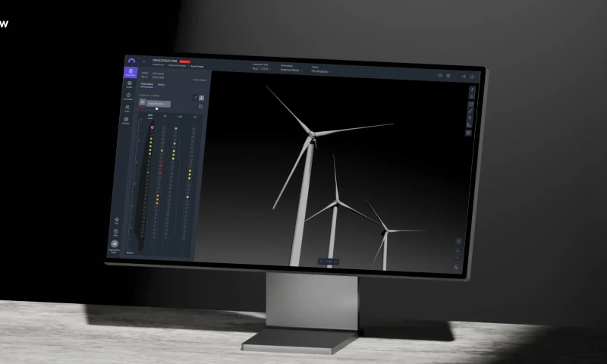Click the share icon in top bar
This screenshot has width=607, height=364.
(464, 77)
